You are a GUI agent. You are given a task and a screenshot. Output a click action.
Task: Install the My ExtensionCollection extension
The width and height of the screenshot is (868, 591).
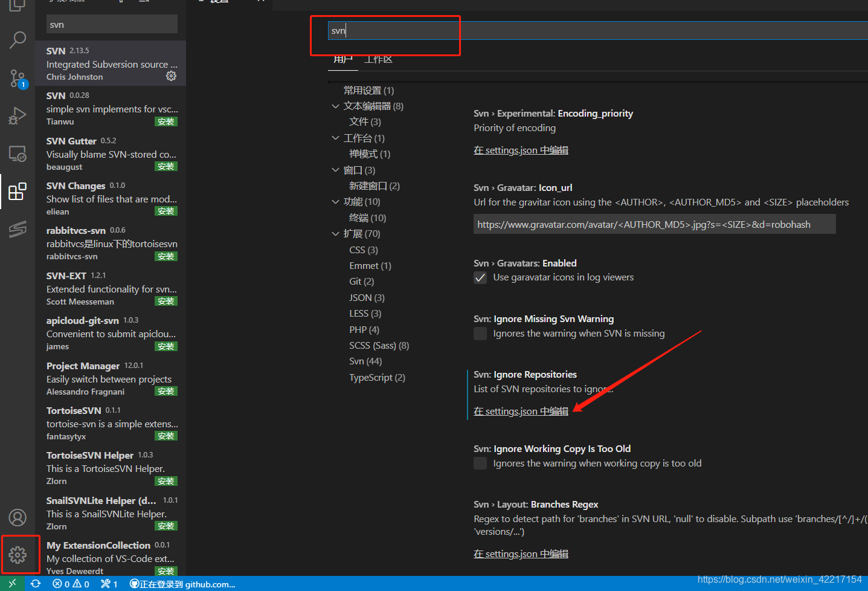[166, 571]
